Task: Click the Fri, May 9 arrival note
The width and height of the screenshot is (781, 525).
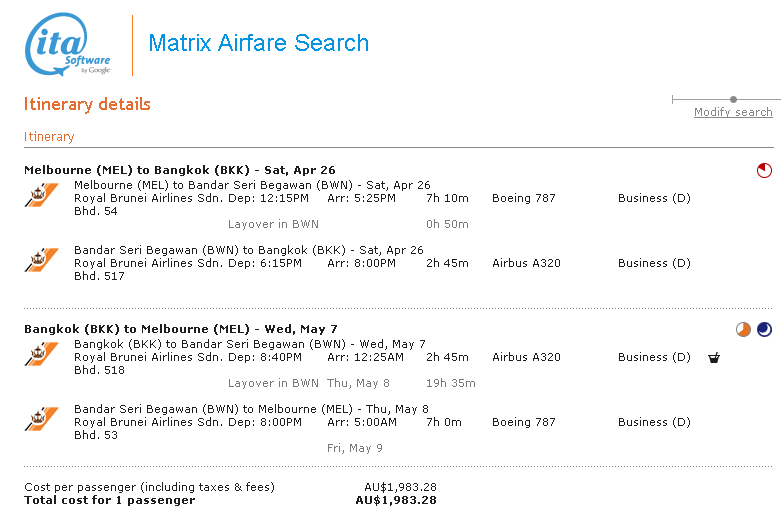Action: [x=355, y=448]
